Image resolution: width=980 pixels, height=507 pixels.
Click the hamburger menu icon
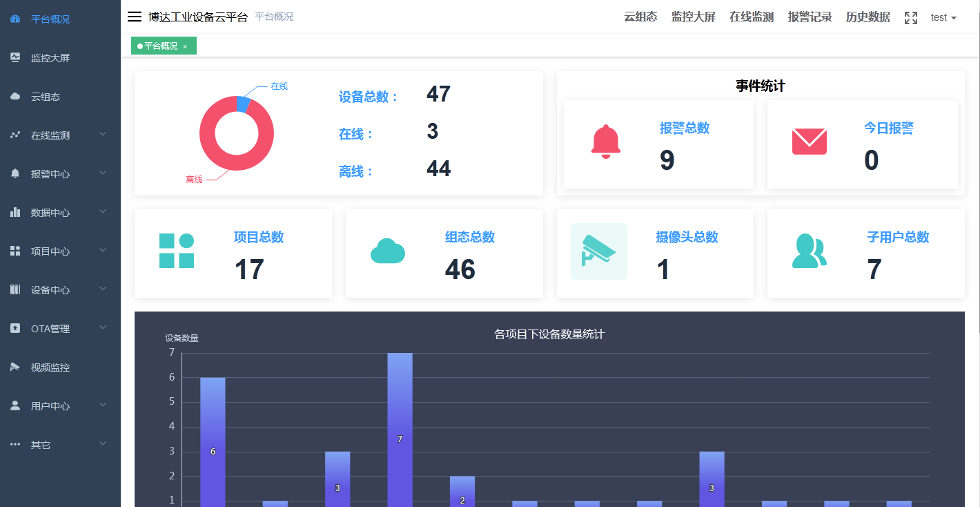[x=135, y=17]
